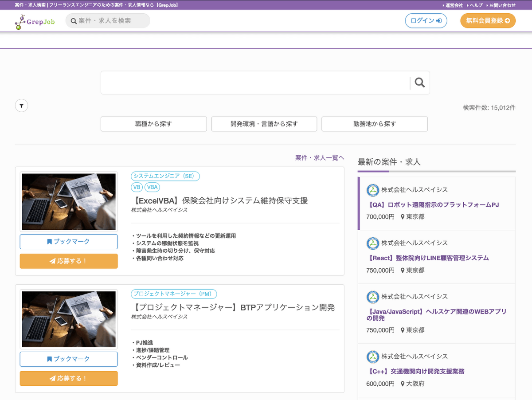Screen dimensions: 532x400
Task: Open 【QA】ロボット遠隔指示のプラットフォームPJ listing
Action: pyautogui.click(x=433, y=205)
